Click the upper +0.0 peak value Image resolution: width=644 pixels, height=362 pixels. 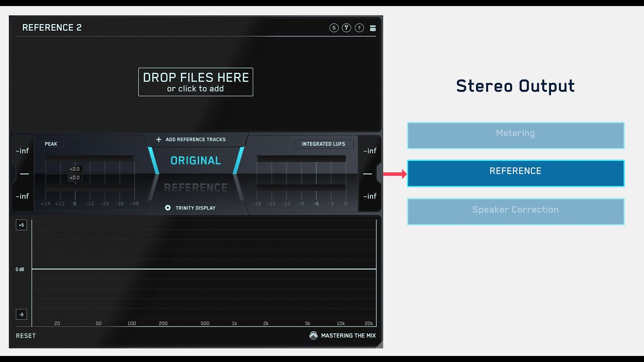click(x=74, y=169)
